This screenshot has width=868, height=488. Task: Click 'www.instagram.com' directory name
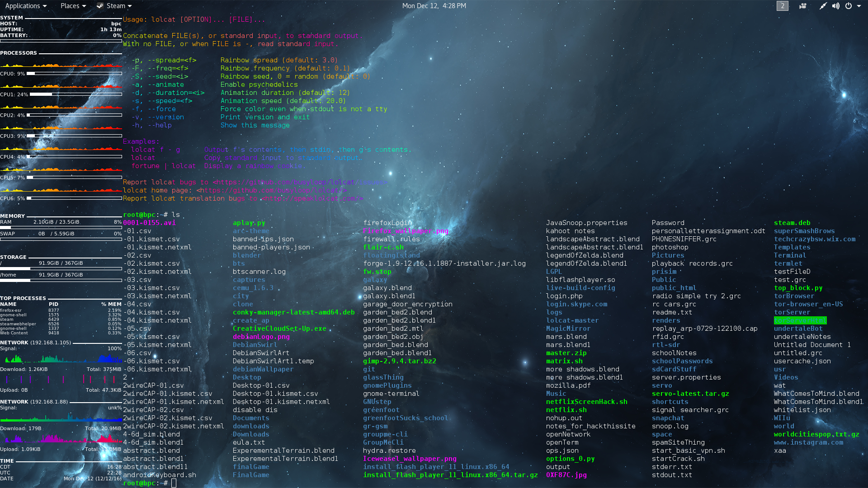[x=808, y=442]
